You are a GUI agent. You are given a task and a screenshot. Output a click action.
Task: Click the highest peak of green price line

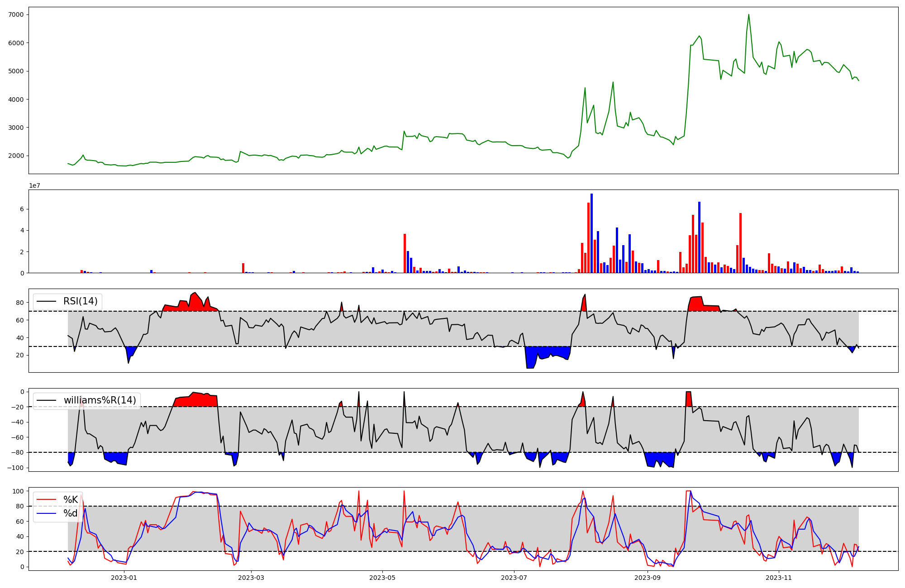click(x=748, y=15)
